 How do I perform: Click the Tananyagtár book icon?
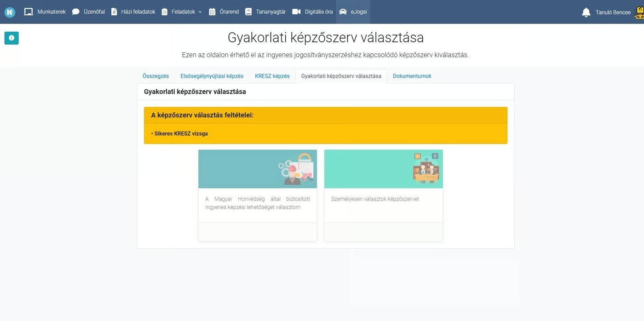click(x=248, y=12)
